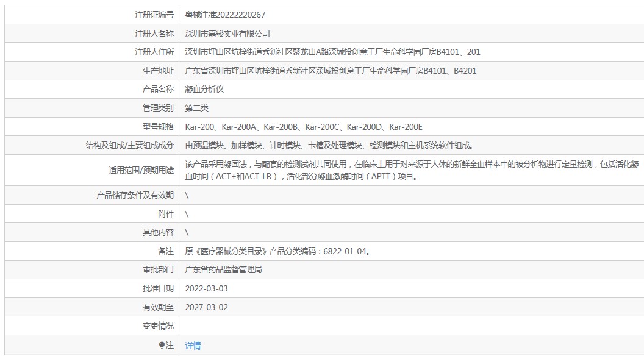
Task: Click the 批准日期 label
Action: click(x=158, y=289)
